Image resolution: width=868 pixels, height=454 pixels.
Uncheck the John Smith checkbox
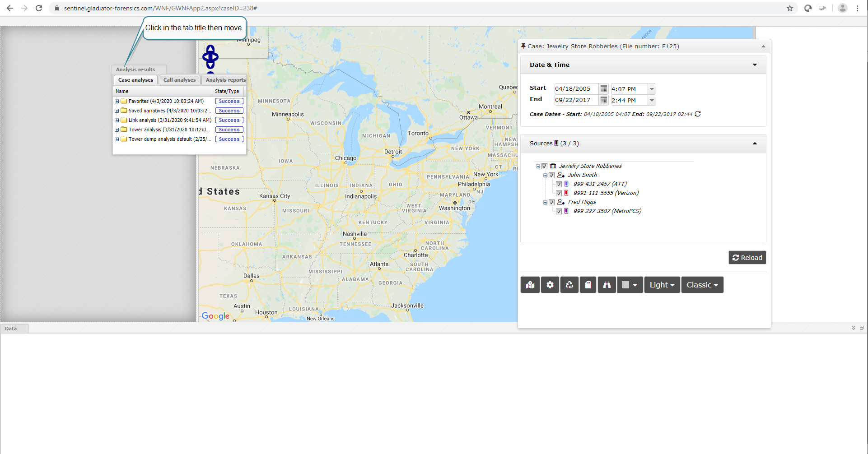coord(551,175)
